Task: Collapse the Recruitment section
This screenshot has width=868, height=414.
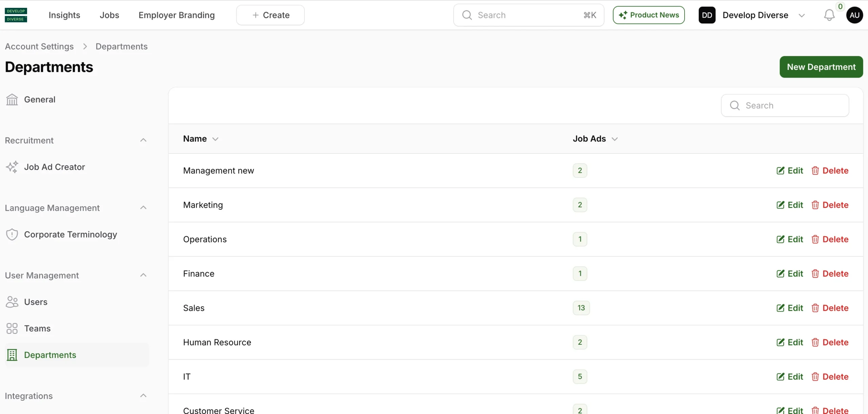Action: (143, 140)
